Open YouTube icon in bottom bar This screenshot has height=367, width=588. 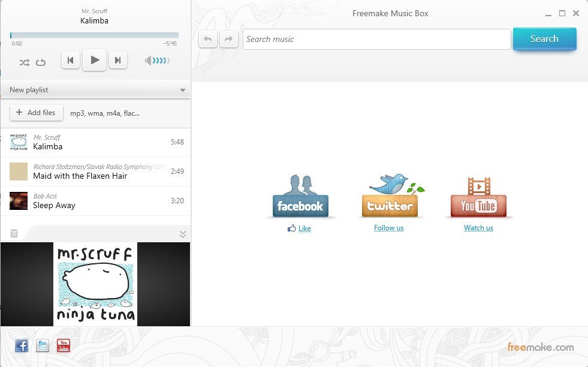(64, 345)
